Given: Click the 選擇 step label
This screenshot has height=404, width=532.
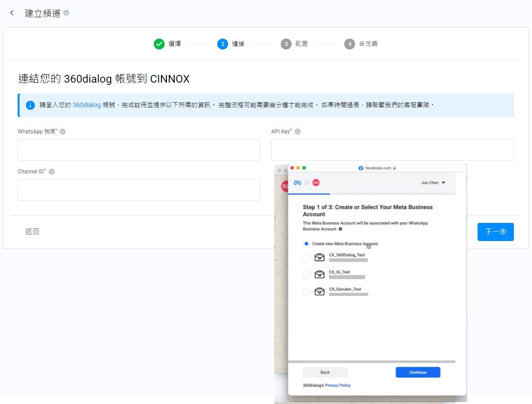Looking at the screenshot, I should point(175,44).
